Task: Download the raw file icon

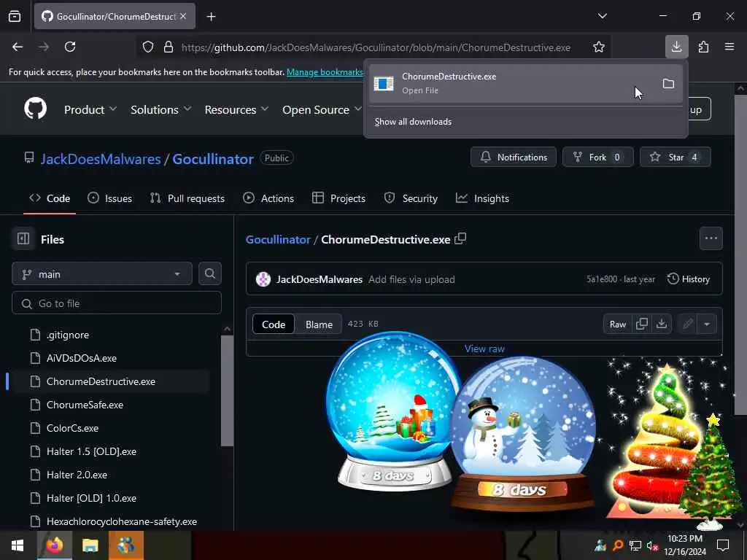Action: pos(661,324)
